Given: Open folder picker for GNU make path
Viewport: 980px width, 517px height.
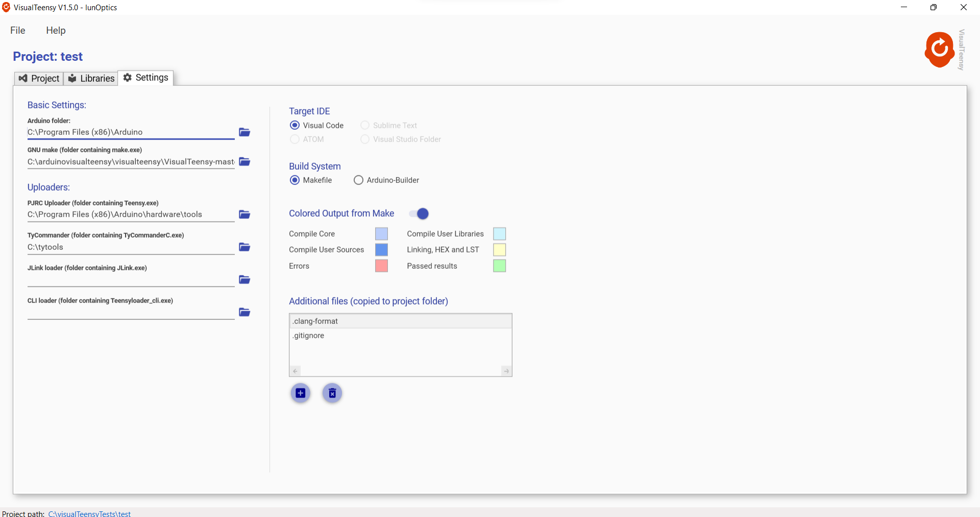Looking at the screenshot, I should coord(244,161).
